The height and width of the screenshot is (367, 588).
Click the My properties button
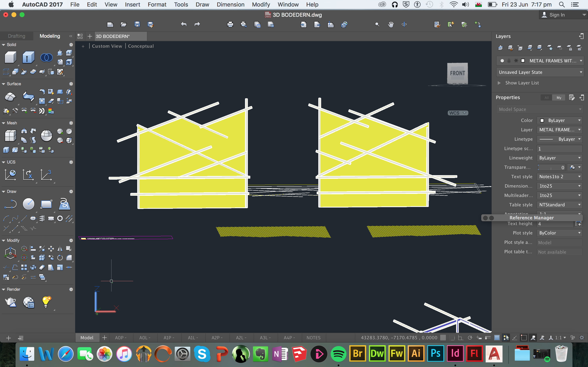[559, 98]
